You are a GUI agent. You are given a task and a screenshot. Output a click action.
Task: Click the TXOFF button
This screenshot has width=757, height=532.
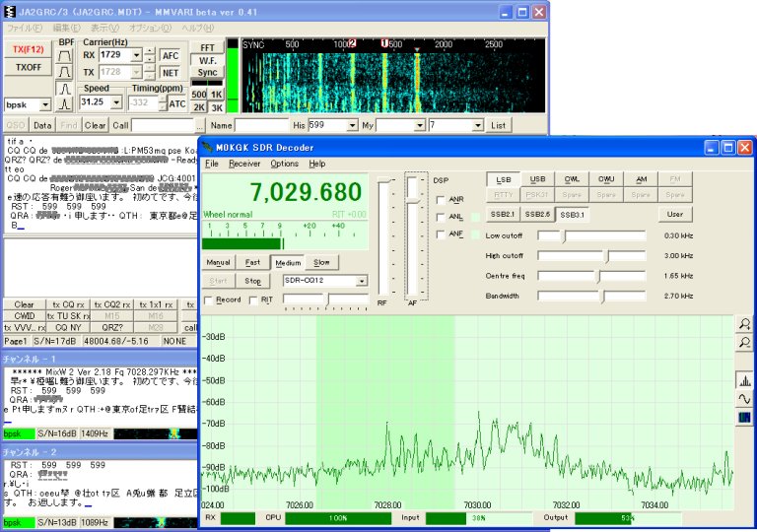pyautogui.click(x=28, y=67)
